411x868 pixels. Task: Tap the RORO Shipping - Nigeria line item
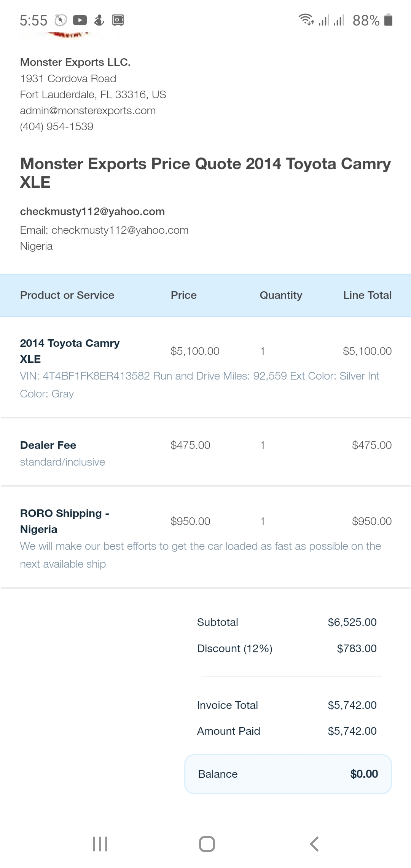(x=205, y=538)
